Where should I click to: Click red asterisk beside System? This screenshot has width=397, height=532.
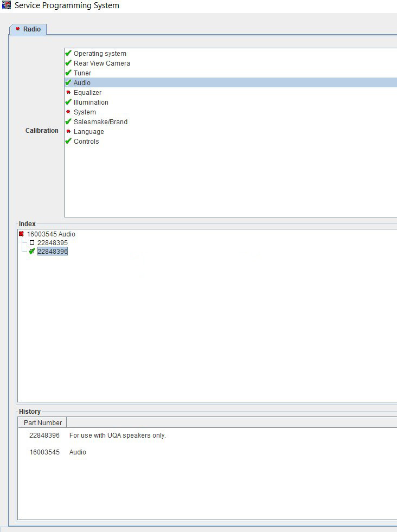(x=68, y=112)
